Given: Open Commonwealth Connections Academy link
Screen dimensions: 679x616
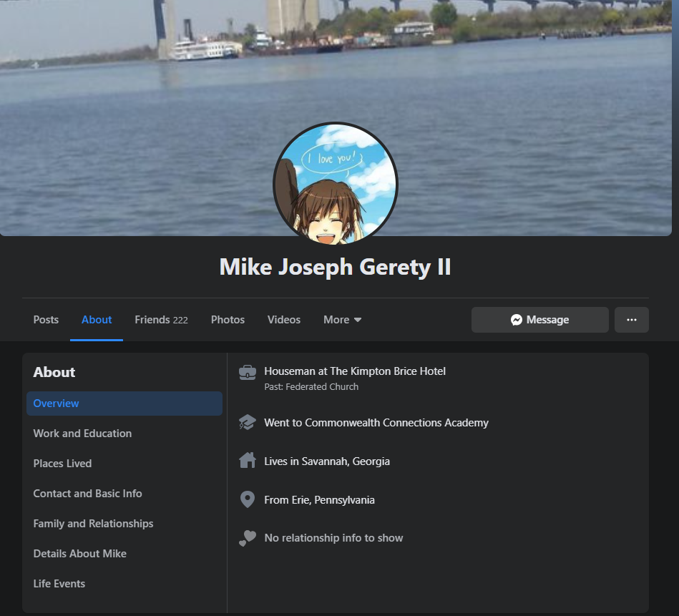Looking at the screenshot, I should point(396,423).
